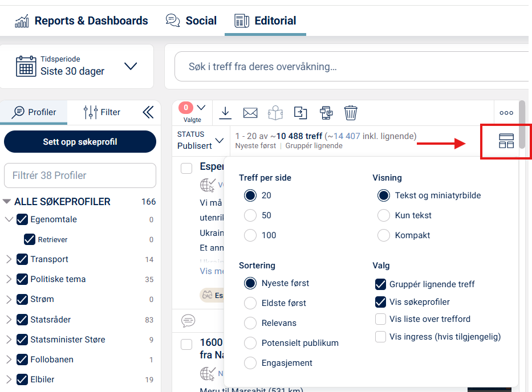
Task: Expand the Statsråder tree node
Action: pyautogui.click(x=9, y=320)
